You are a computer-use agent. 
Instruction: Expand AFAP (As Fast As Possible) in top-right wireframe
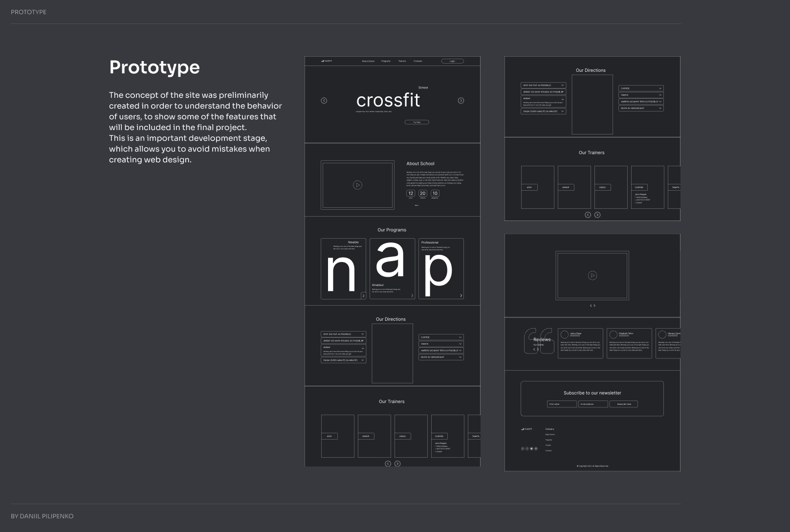click(543, 85)
